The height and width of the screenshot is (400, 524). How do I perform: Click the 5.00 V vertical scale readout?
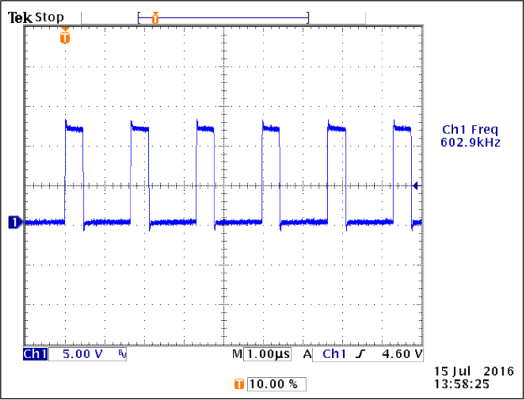click(83, 354)
